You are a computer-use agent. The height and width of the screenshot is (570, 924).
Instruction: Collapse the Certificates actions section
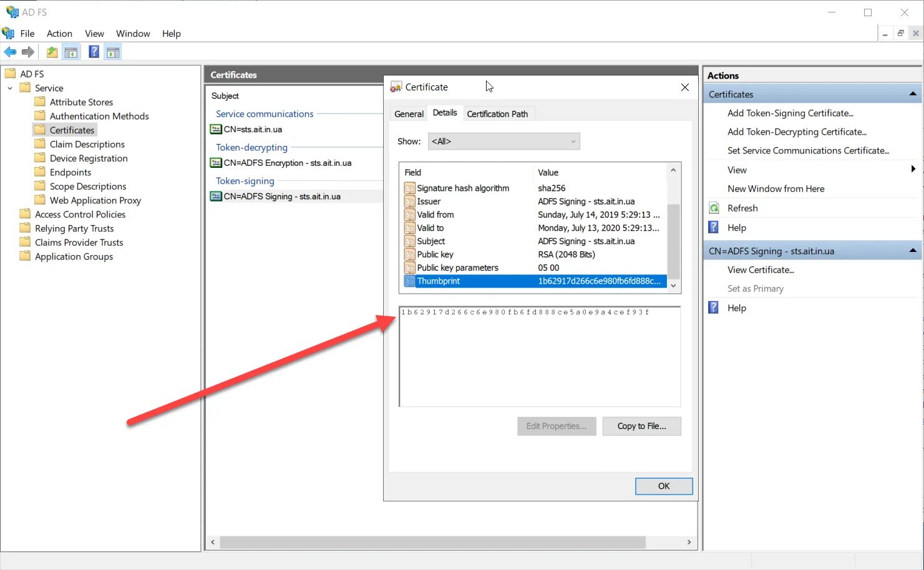913,94
